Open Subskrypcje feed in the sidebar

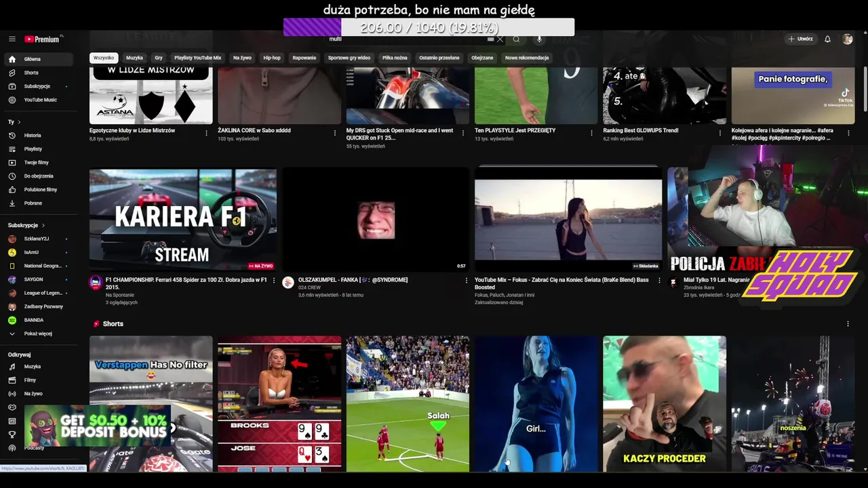click(39, 86)
